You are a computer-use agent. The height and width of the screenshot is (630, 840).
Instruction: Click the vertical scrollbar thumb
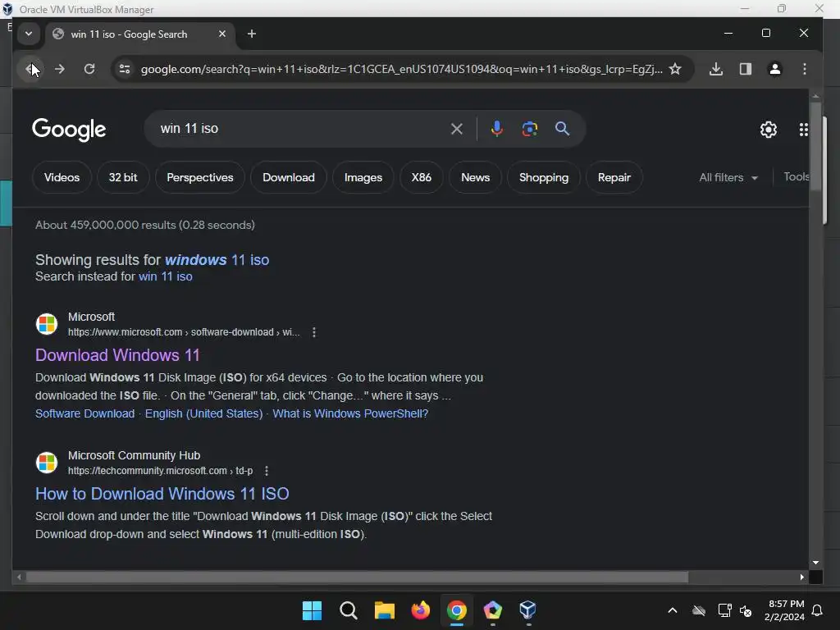click(x=815, y=145)
